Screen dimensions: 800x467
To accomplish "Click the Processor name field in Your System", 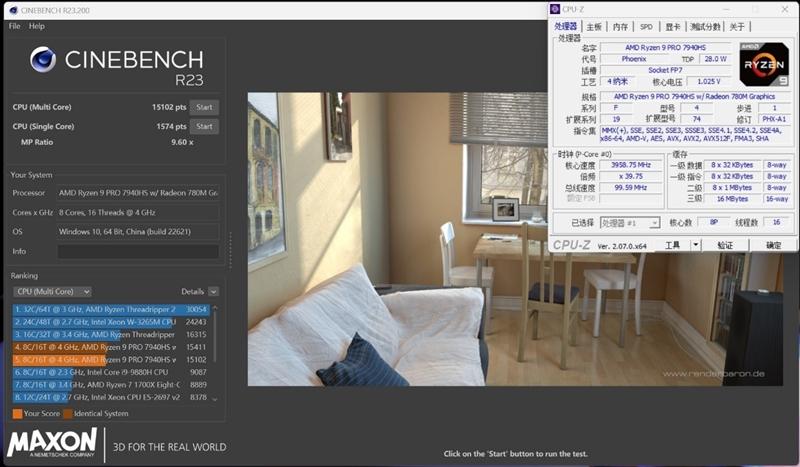I will 138,193.
